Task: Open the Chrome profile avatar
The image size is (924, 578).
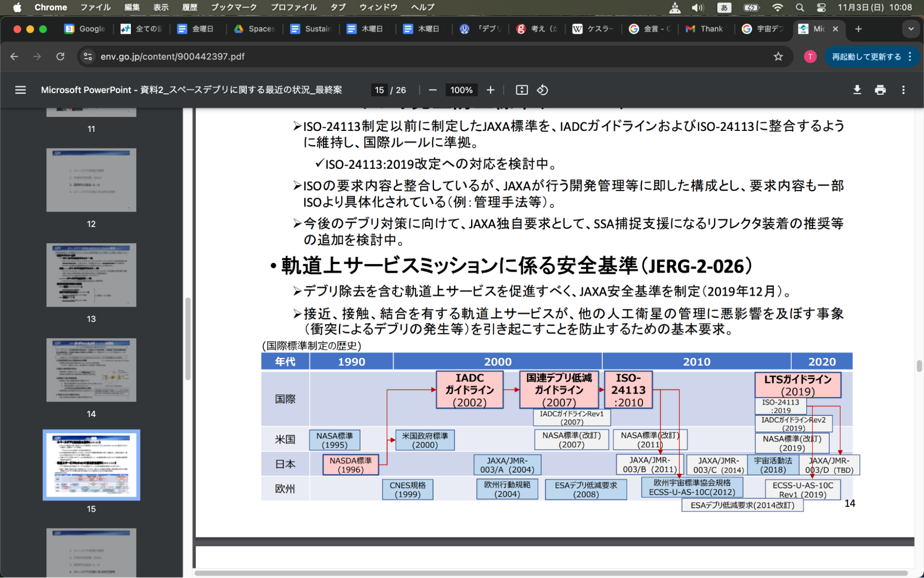Action: pos(810,56)
